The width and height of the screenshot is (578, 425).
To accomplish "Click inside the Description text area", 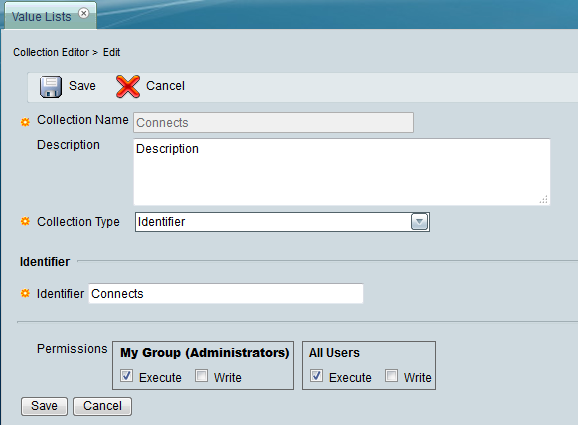I will (342, 172).
